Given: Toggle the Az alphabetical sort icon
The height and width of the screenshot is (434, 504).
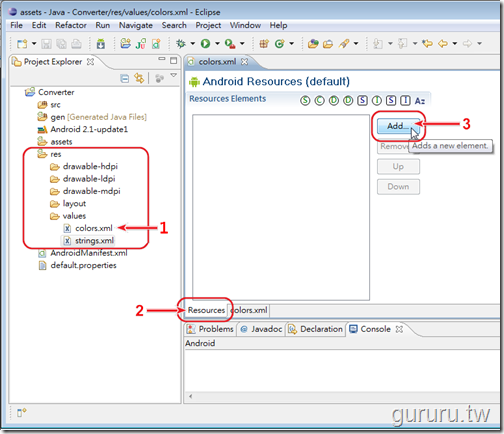Looking at the screenshot, I should point(420,101).
